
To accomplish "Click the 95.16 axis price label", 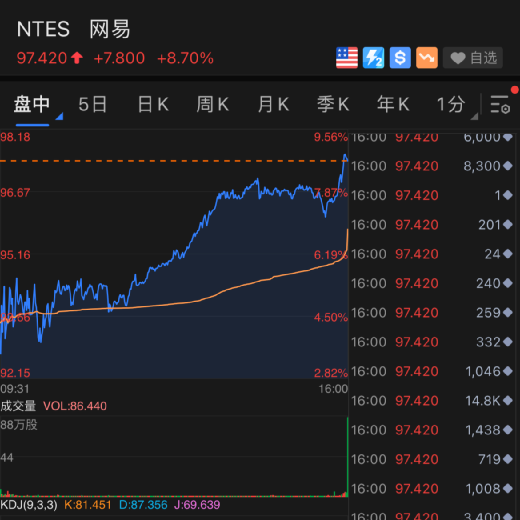I will [15, 255].
